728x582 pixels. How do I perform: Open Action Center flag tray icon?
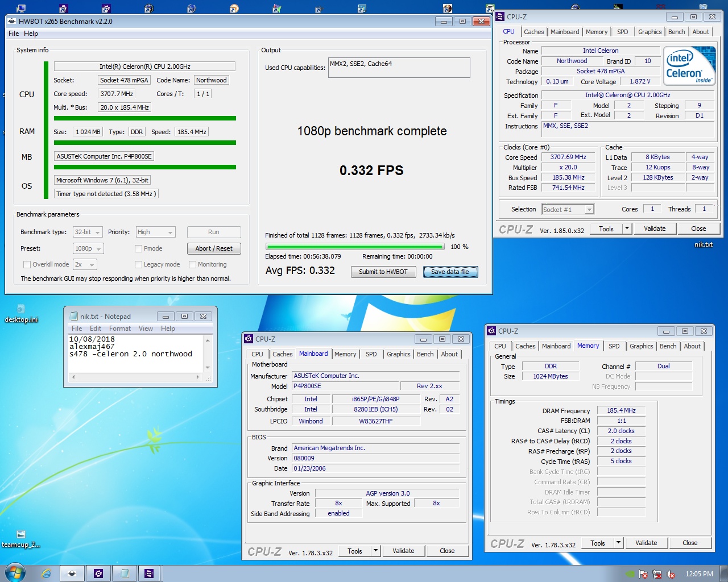pos(643,574)
